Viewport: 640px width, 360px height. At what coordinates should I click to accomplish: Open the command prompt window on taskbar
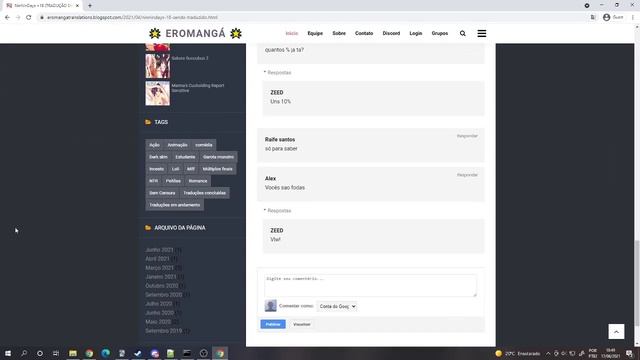pos(187,353)
